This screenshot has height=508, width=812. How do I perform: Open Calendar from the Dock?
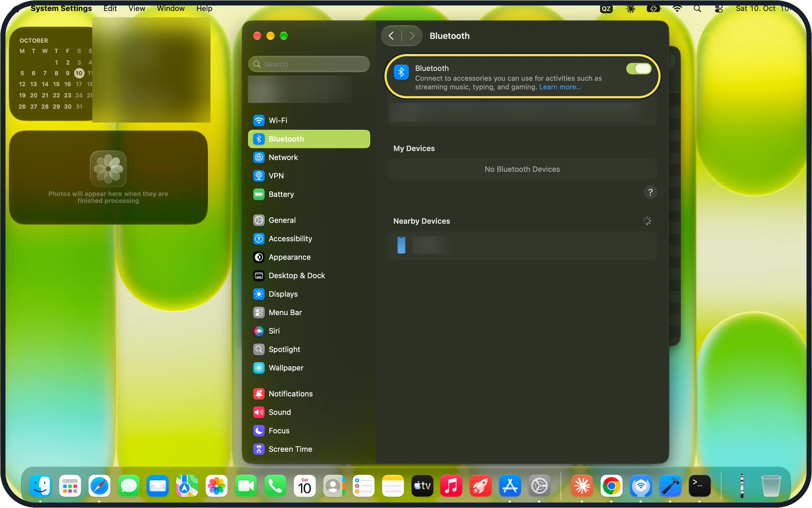pyautogui.click(x=304, y=486)
